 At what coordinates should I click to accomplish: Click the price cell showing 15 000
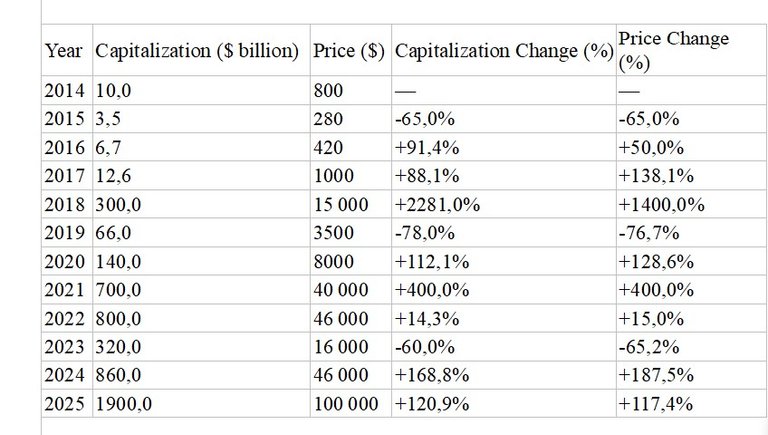pyautogui.click(x=351, y=204)
